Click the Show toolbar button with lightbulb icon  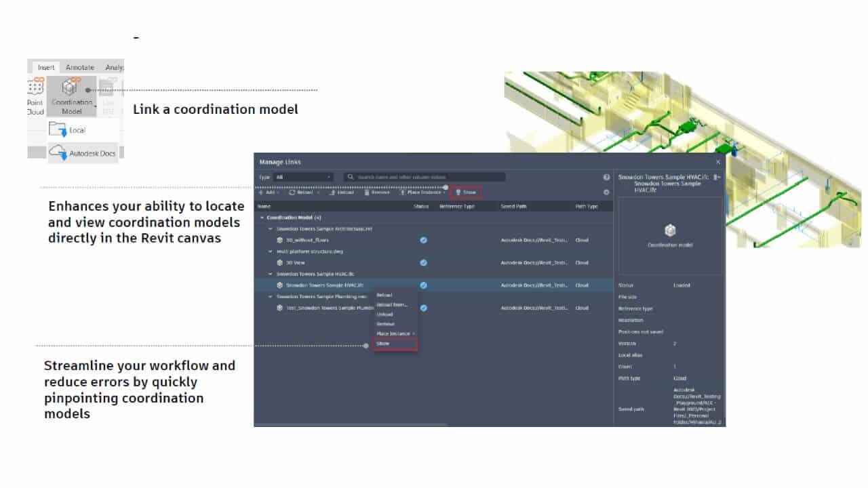click(x=466, y=192)
